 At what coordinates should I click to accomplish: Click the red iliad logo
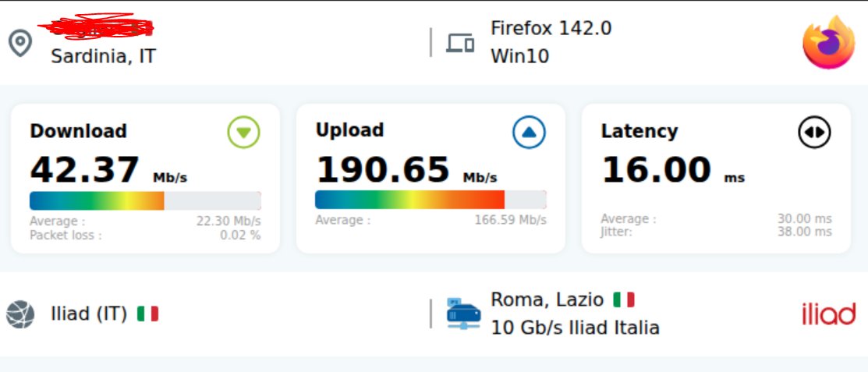828,314
